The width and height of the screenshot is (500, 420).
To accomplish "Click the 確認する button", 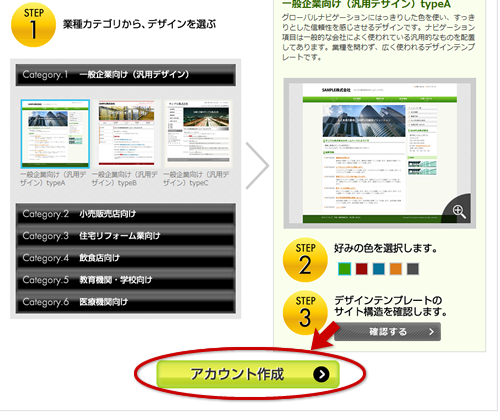I will point(387,331).
